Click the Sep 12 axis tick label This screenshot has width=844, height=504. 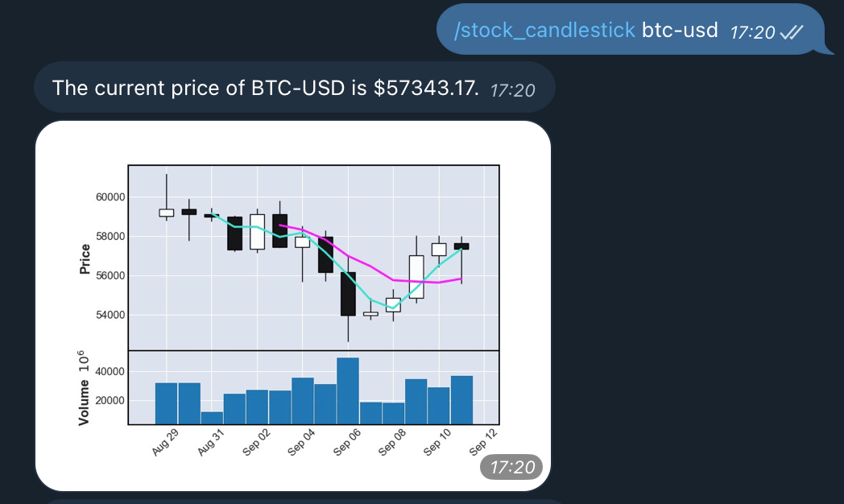[484, 439]
